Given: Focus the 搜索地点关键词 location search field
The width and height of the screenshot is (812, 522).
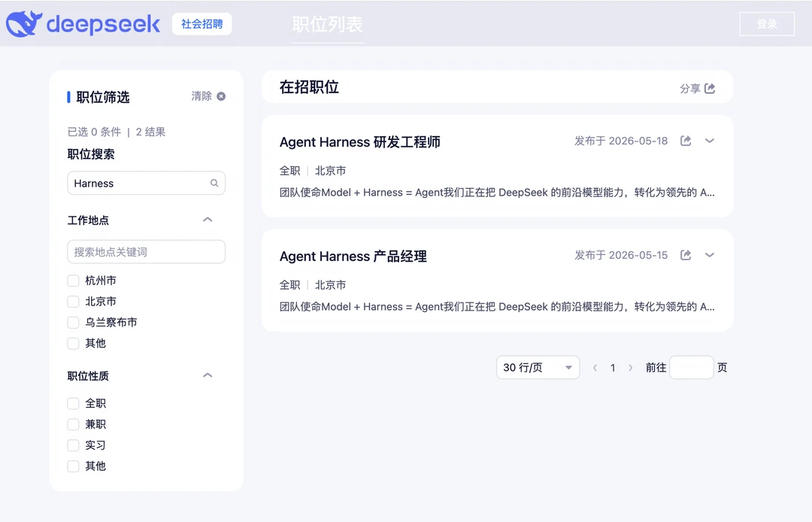Looking at the screenshot, I should tap(146, 252).
